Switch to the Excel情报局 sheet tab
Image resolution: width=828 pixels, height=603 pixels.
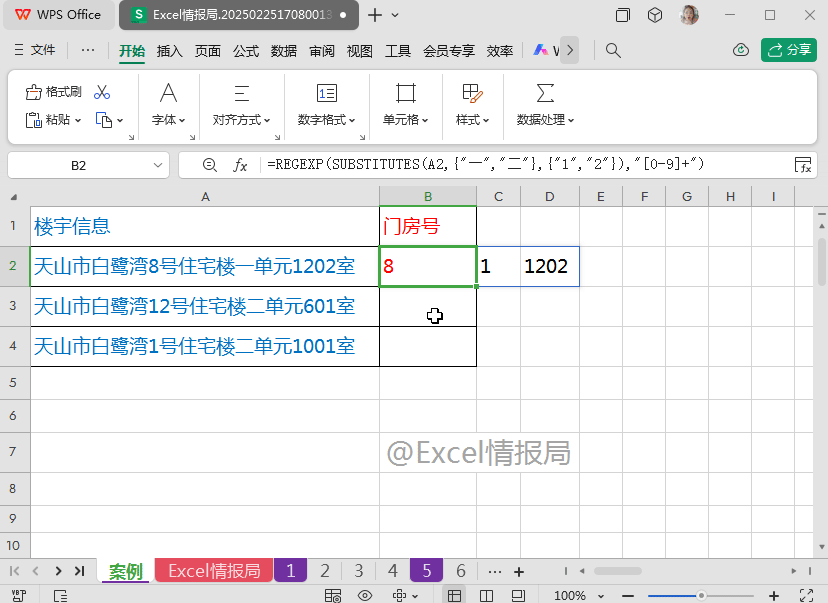[x=214, y=571]
